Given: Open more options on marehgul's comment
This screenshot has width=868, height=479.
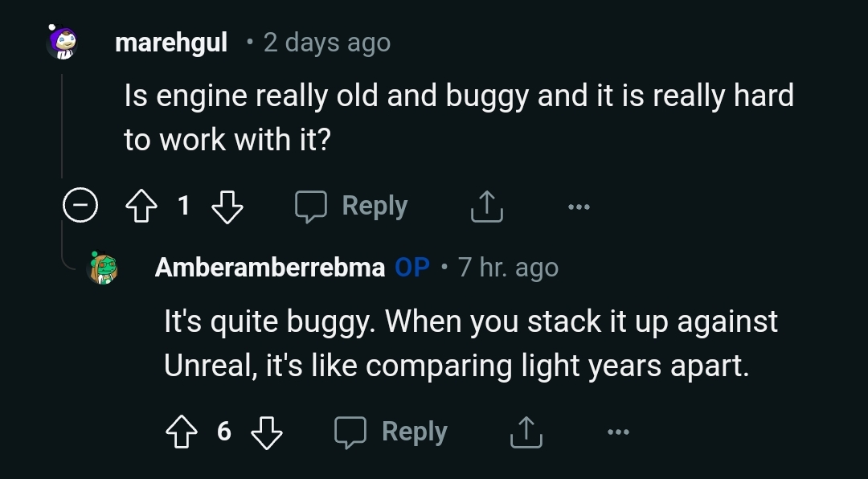Looking at the screenshot, I should coord(579,207).
